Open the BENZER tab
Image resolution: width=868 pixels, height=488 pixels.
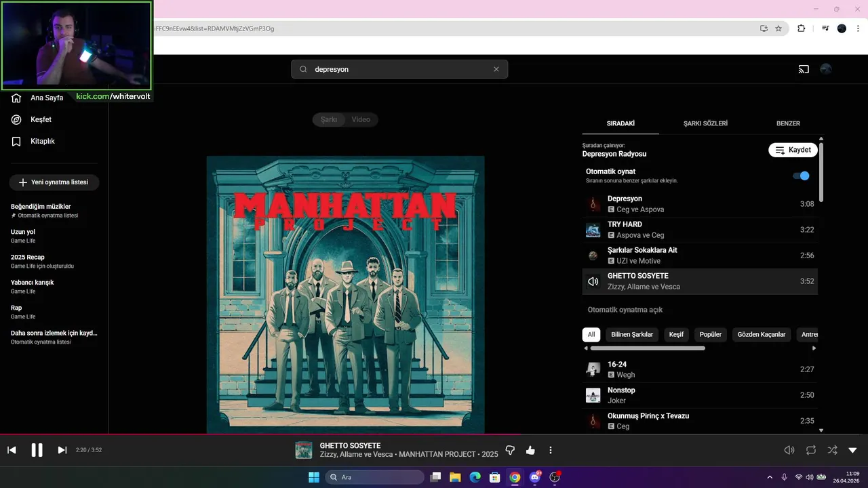pos(788,123)
